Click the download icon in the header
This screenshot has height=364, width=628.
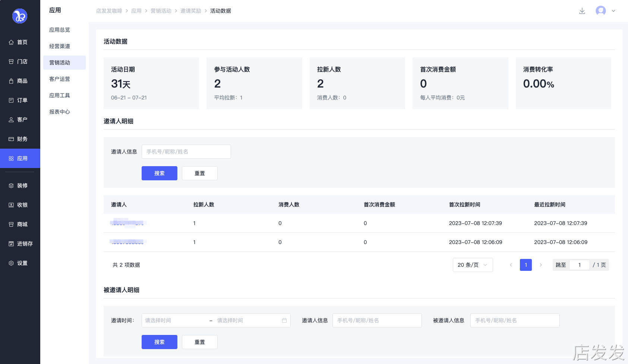(x=582, y=11)
